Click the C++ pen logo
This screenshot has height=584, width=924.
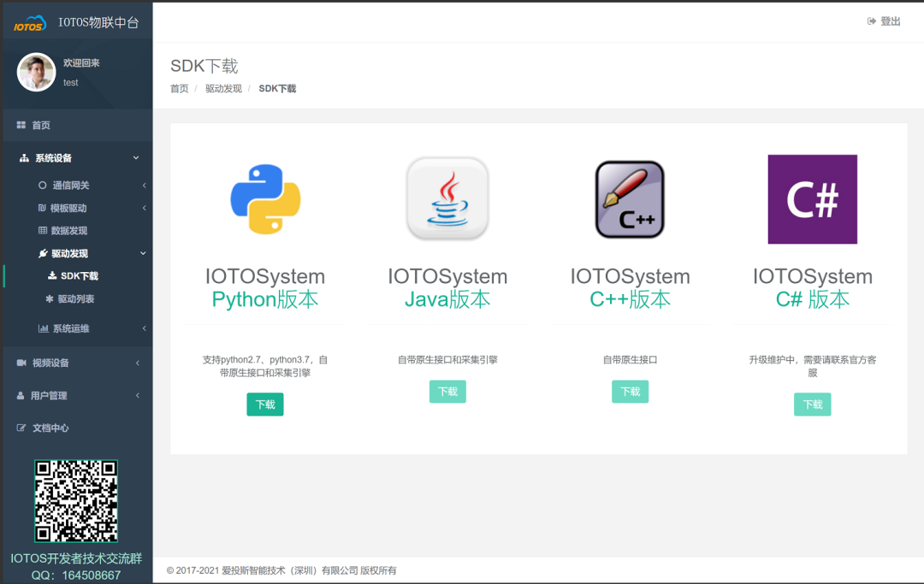click(x=630, y=199)
